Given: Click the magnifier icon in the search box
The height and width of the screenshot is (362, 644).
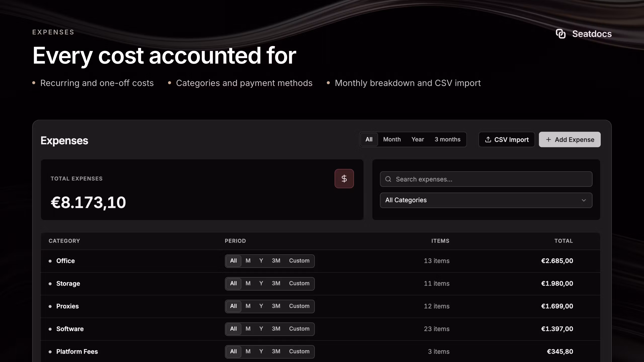Looking at the screenshot, I should (388, 179).
